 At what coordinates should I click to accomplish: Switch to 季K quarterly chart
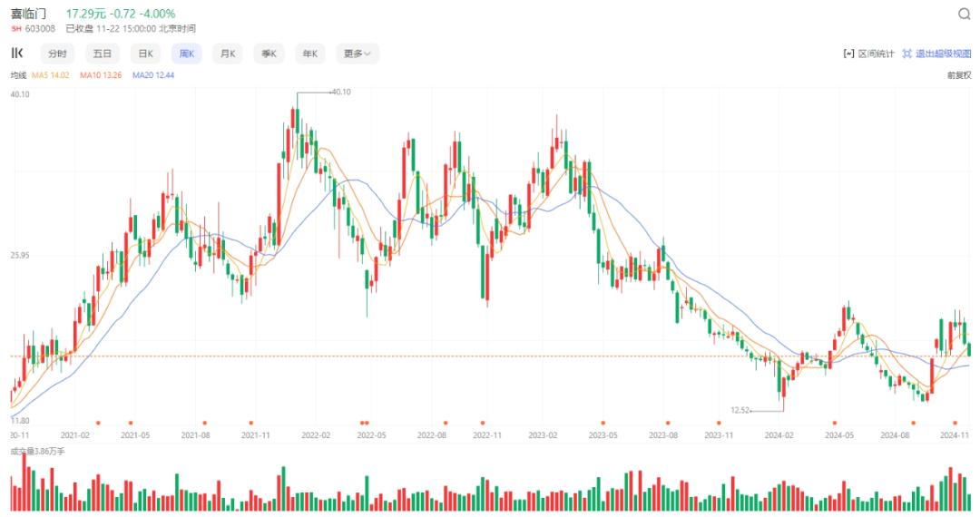coord(269,54)
